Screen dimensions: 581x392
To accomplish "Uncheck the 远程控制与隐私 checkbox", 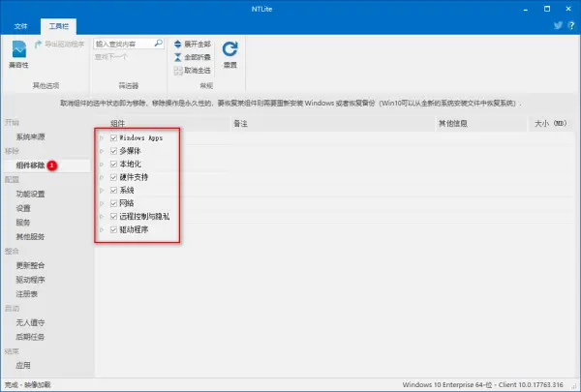I will (113, 217).
